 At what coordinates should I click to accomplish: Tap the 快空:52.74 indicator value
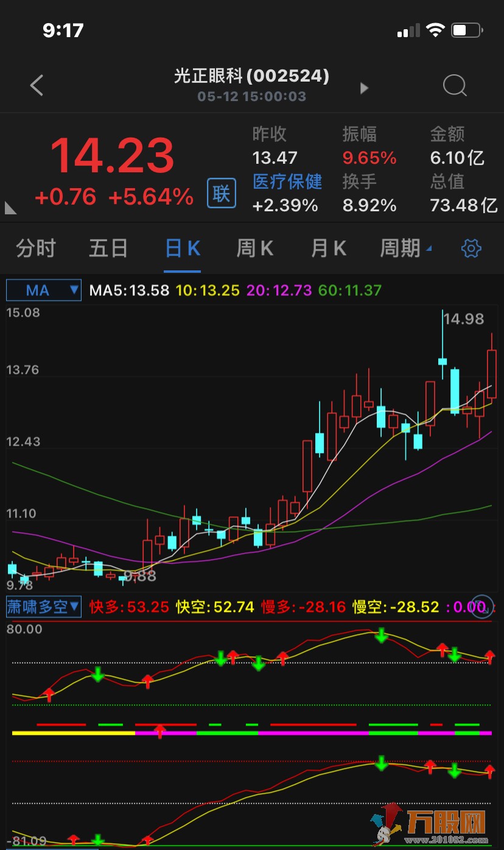click(215, 607)
